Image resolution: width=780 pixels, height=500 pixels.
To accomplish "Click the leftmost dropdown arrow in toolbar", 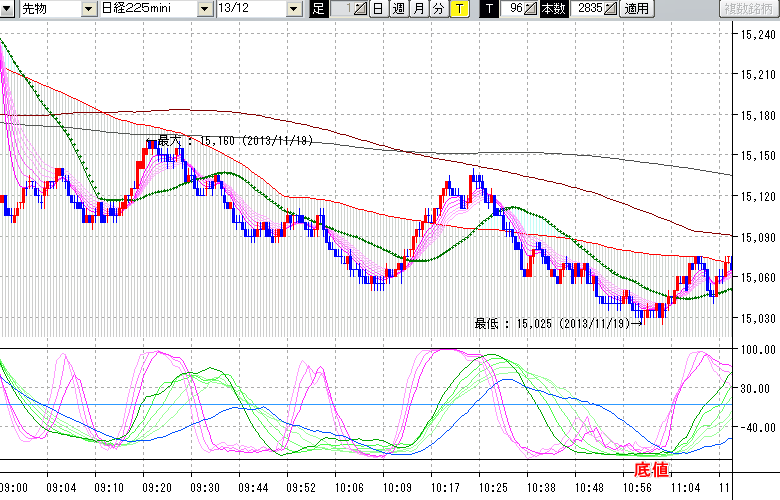I will (x=7, y=9).
